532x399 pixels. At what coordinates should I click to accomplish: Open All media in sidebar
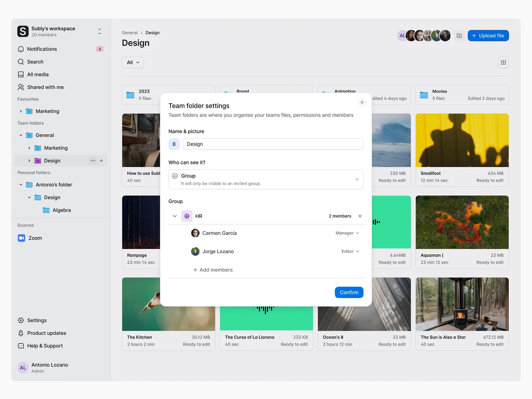pos(38,75)
